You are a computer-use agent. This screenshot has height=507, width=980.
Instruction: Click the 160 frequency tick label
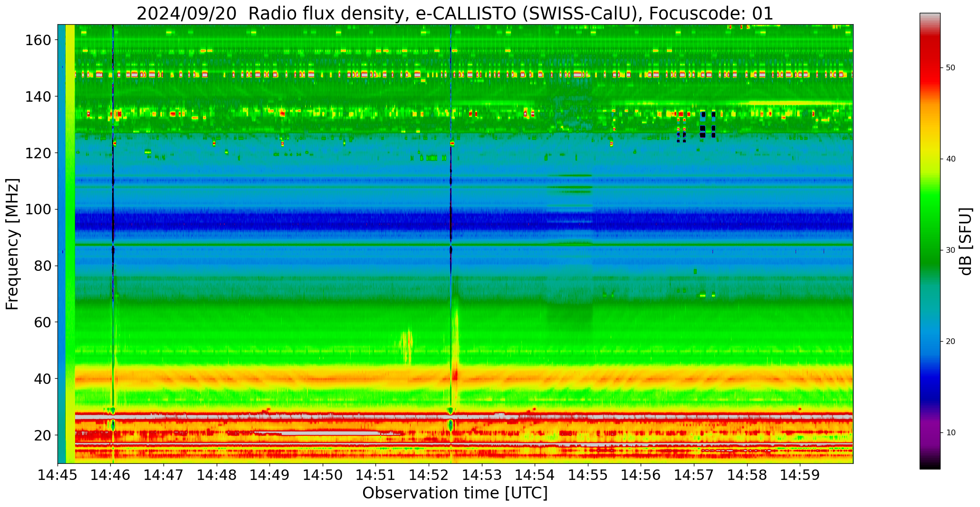(x=38, y=40)
